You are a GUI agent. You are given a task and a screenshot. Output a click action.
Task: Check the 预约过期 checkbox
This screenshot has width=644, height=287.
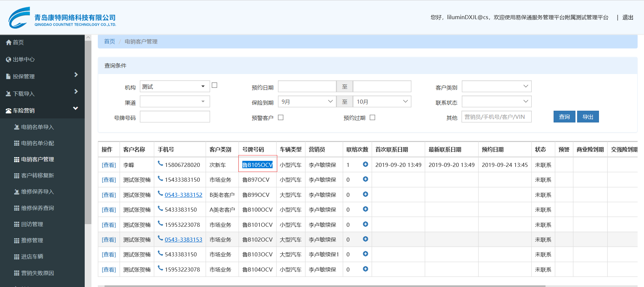coord(372,117)
